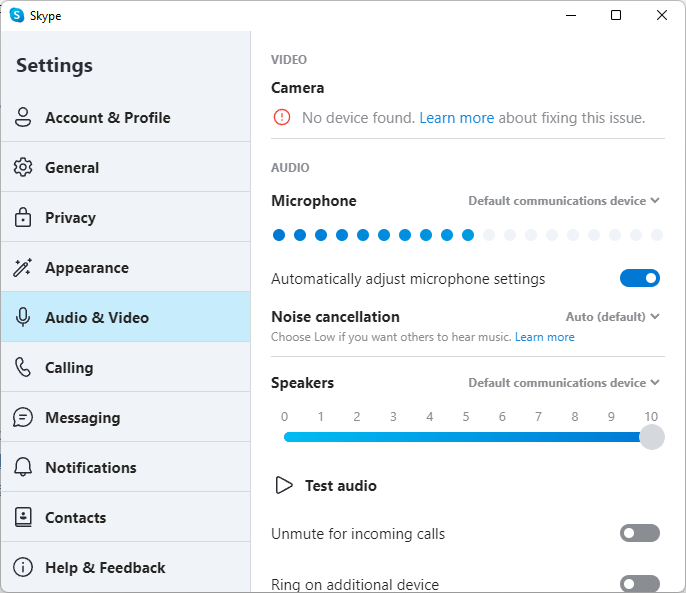Click the General gear icon
Screen dimensions: 686x593
[x=23, y=167]
